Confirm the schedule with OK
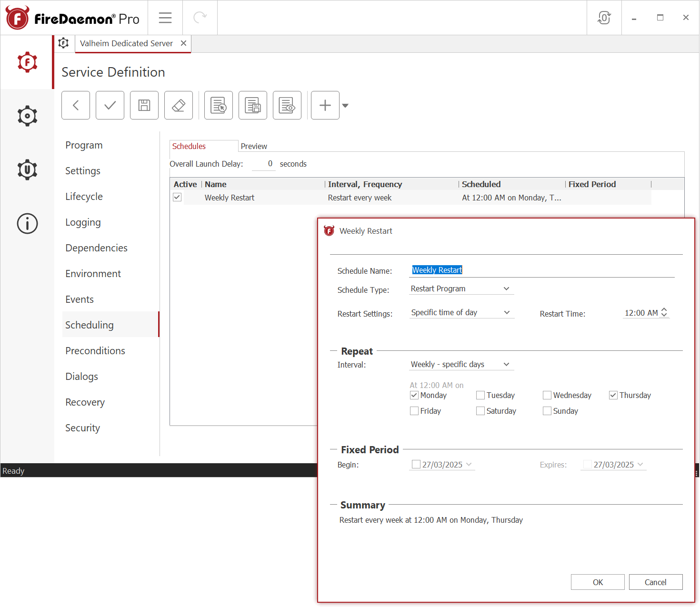 (x=598, y=582)
